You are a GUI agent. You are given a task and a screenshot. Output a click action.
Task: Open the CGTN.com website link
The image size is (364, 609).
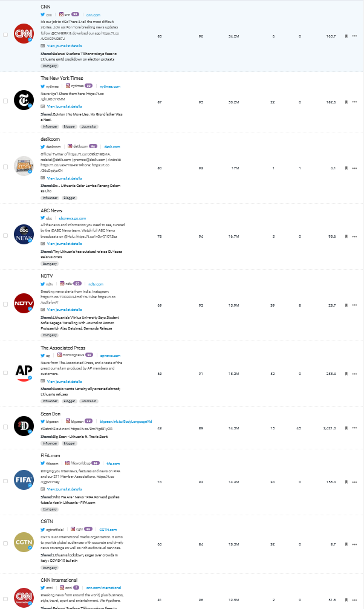click(x=108, y=529)
